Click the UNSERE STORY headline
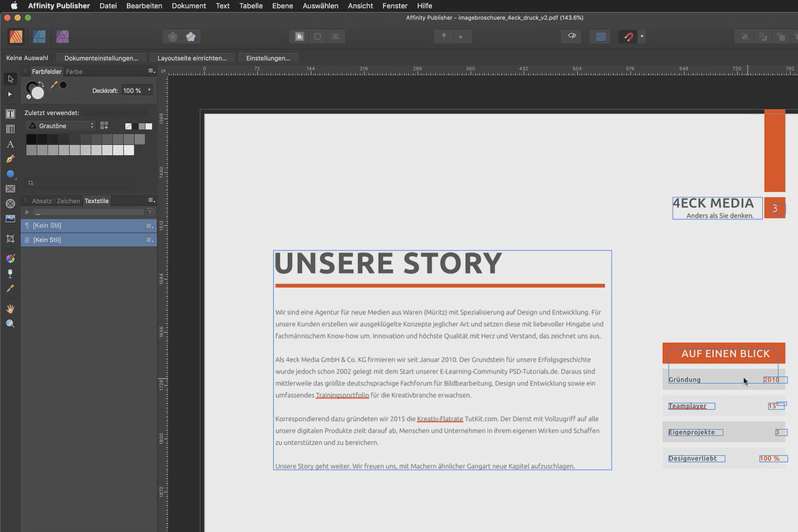The height and width of the screenshot is (532, 798). coord(388,264)
